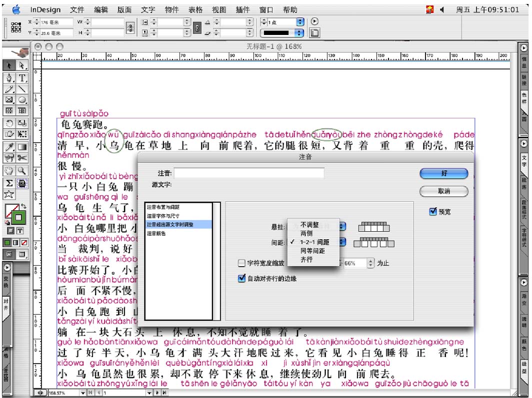Uncheck 自动对齐行的边缘 checkbox
The height and width of the screenshot is (398, 532).
(x=241, y=279)
